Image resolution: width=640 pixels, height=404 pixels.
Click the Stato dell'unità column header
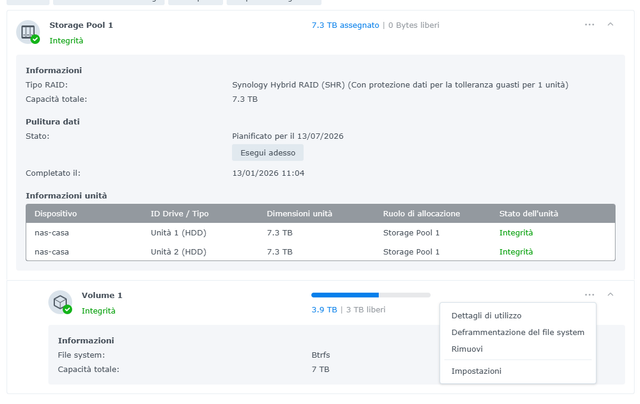529,213
